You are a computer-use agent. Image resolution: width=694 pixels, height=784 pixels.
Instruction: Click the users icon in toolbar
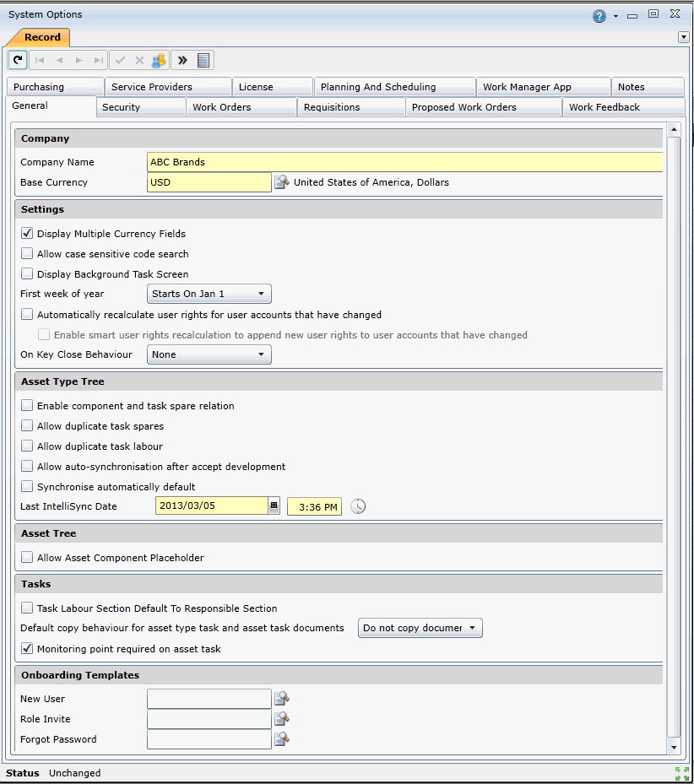click(x=159, y=61)
